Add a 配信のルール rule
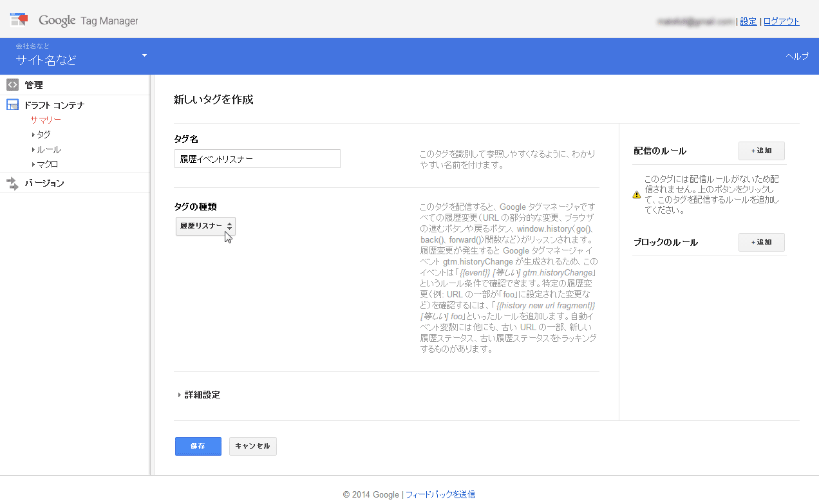The width and height of the screenshot is (819, 504). coord(761,151)
